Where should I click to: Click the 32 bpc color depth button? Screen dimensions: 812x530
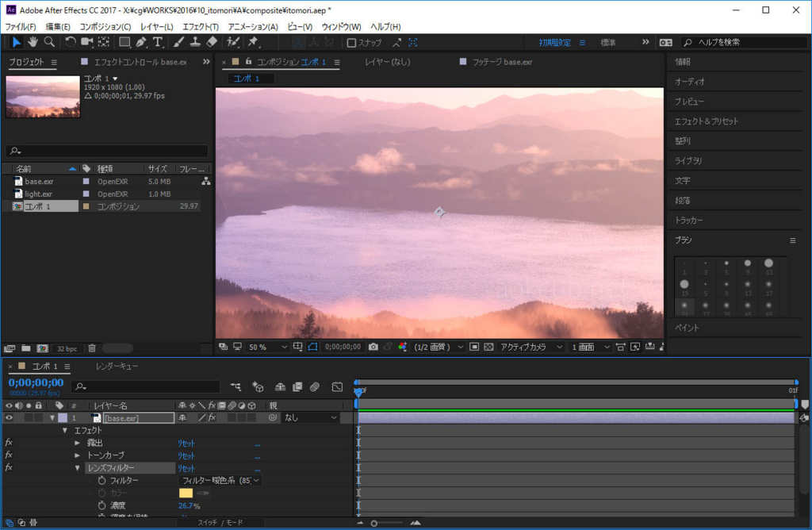point(67,348)
